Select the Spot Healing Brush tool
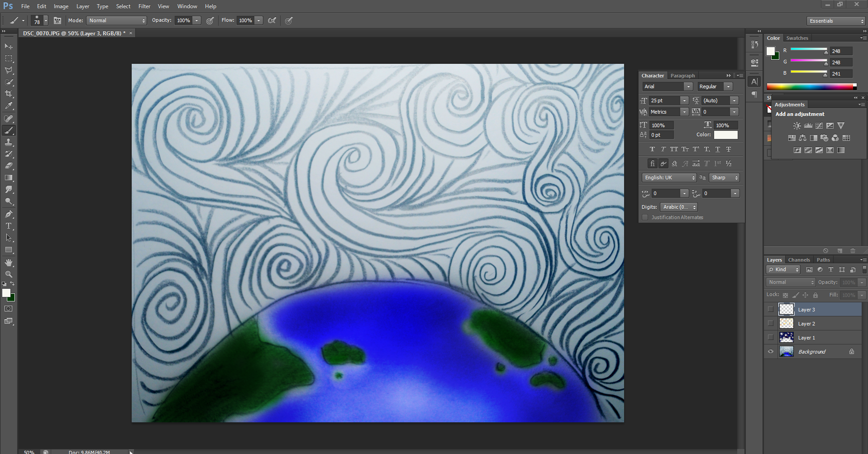This screenshot has height=454, width=868. [9, 119]
